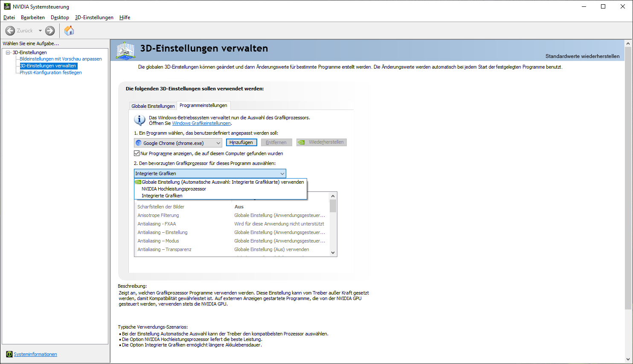Open the 3D-Einstellungen menu bar item
The height and width of the screenshot is (364, 633).
[94, 17]
